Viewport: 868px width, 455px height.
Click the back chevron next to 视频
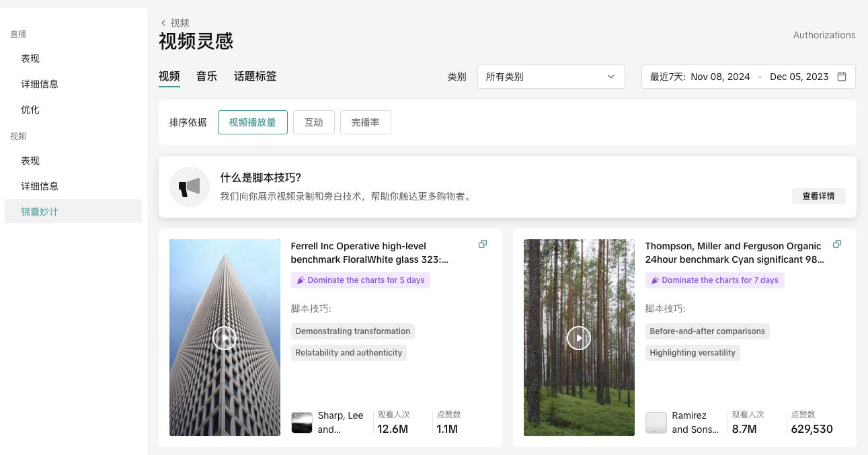point(163,23)
